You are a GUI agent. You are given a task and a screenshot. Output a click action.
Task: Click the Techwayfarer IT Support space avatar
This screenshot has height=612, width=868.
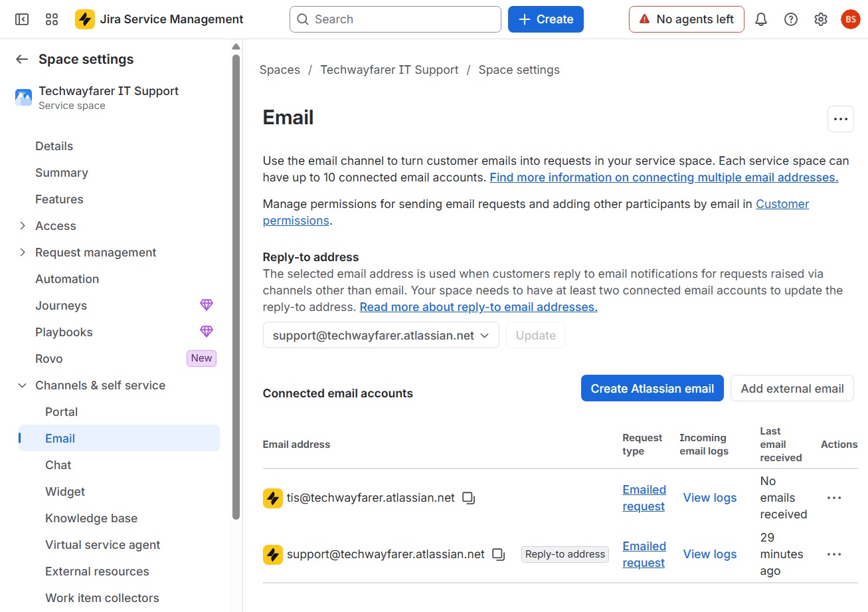point(23,98)
